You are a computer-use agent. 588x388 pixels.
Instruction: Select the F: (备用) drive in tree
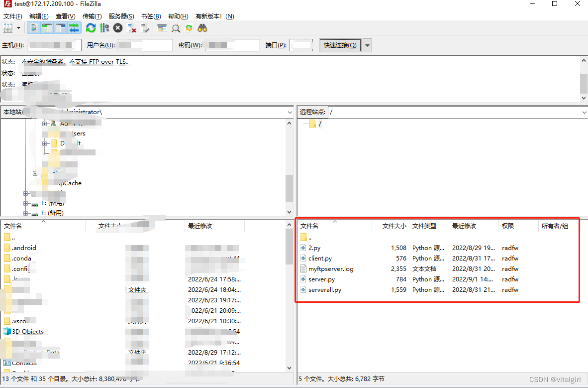[52, 213]
